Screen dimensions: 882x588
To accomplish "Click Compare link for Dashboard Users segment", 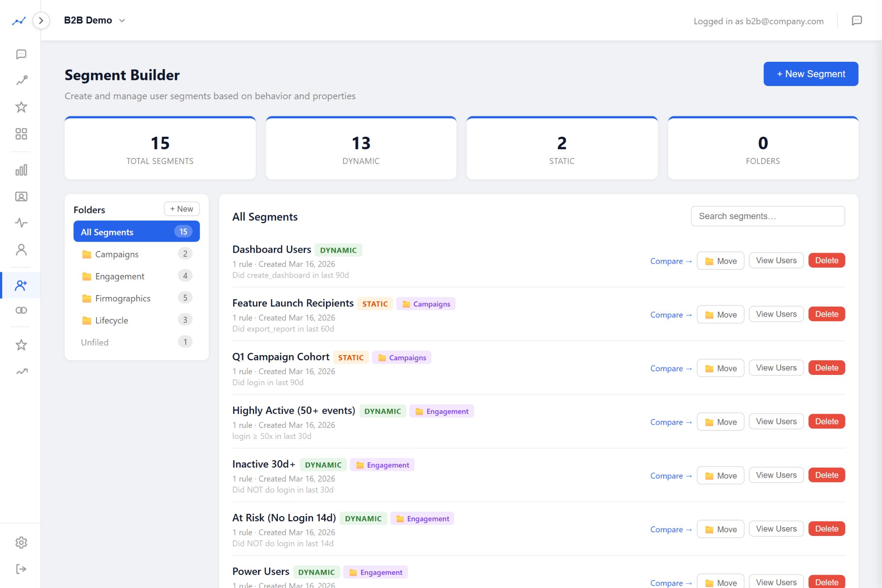I will pyautogui.click(x=671, y=261).
